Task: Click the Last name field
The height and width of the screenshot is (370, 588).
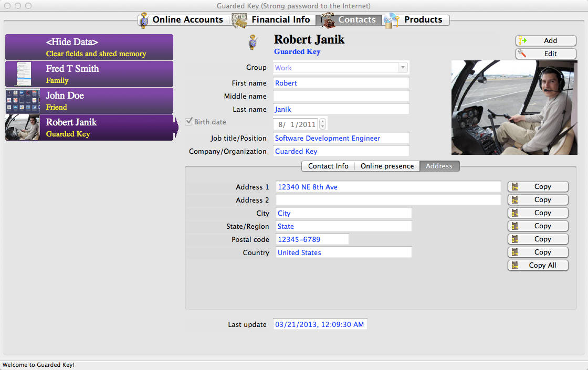Action: [341, 110]
